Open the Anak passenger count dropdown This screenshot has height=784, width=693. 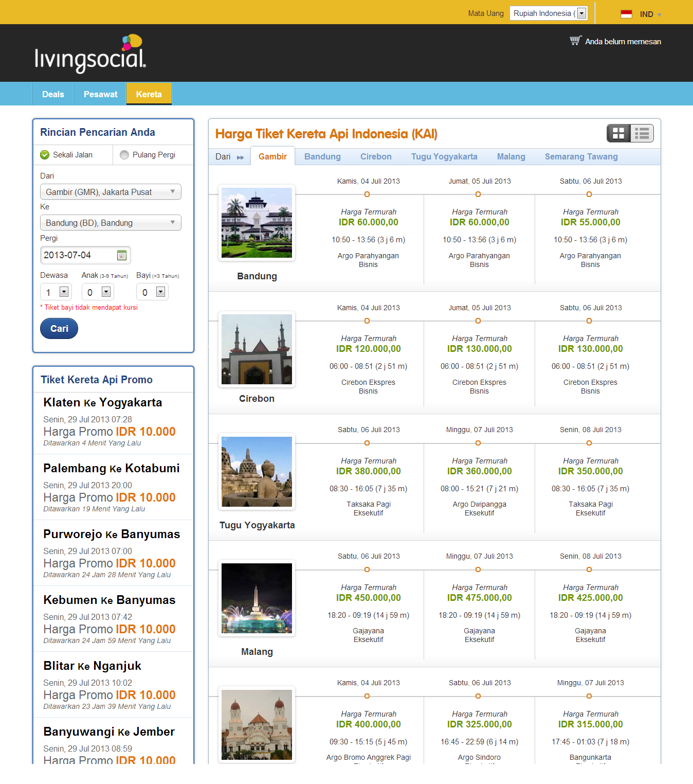(98, 292)
